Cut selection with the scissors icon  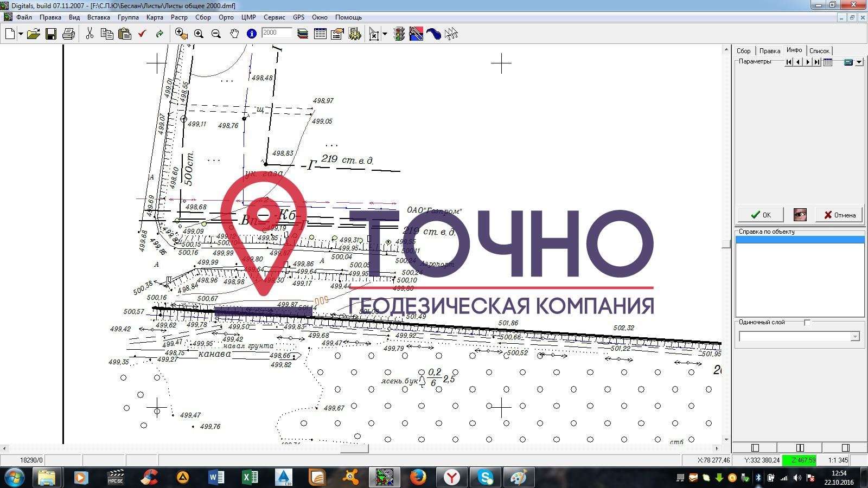[90, 34]
